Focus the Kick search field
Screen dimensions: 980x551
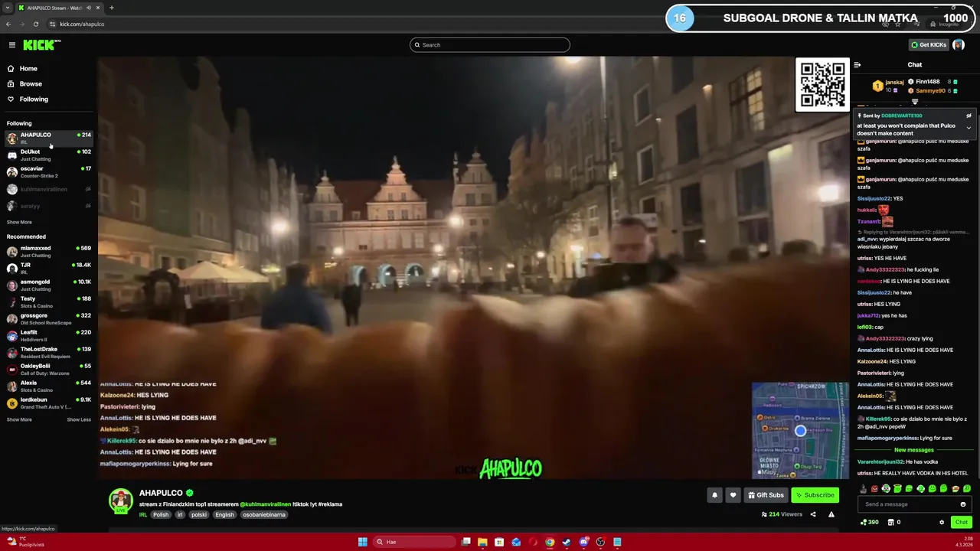(490, 45)
